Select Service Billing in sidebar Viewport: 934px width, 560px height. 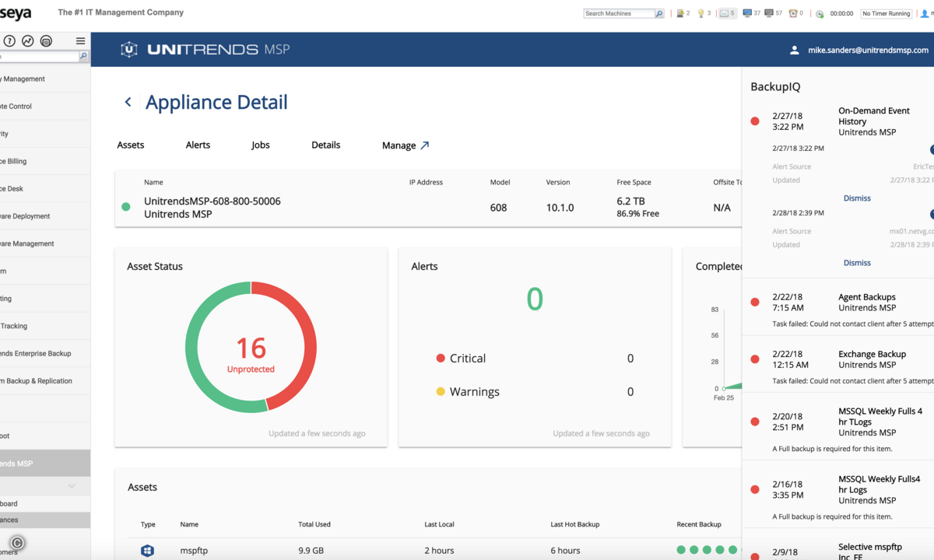point(45,161)
